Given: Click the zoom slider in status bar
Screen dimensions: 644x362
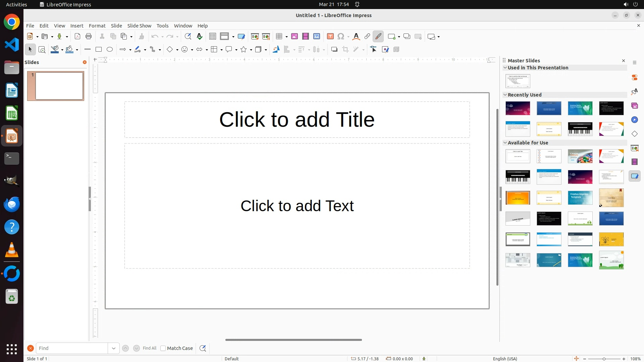Looking at the screenshot, I should click(604, 359).
